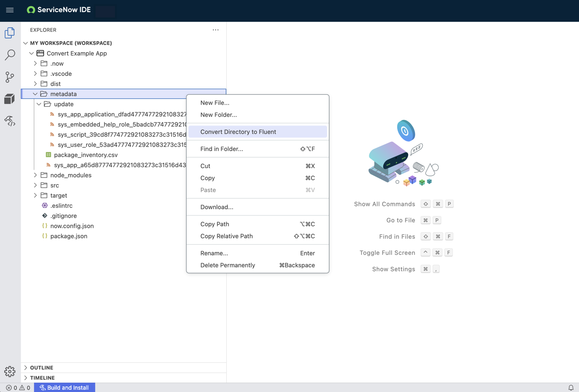
Task: Click the EXPLORER panel title
Action: tap(43, 30)
